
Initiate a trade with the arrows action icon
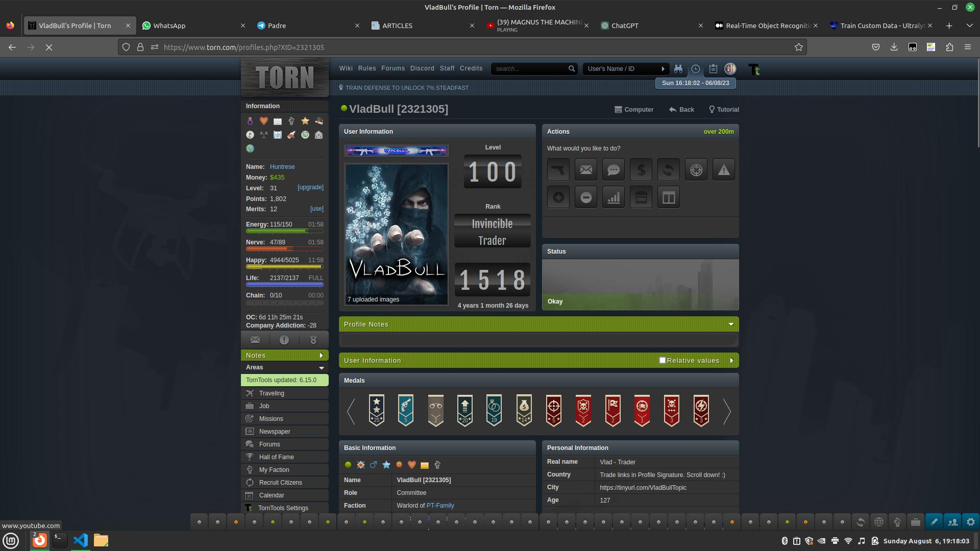[x=669, y=170]
